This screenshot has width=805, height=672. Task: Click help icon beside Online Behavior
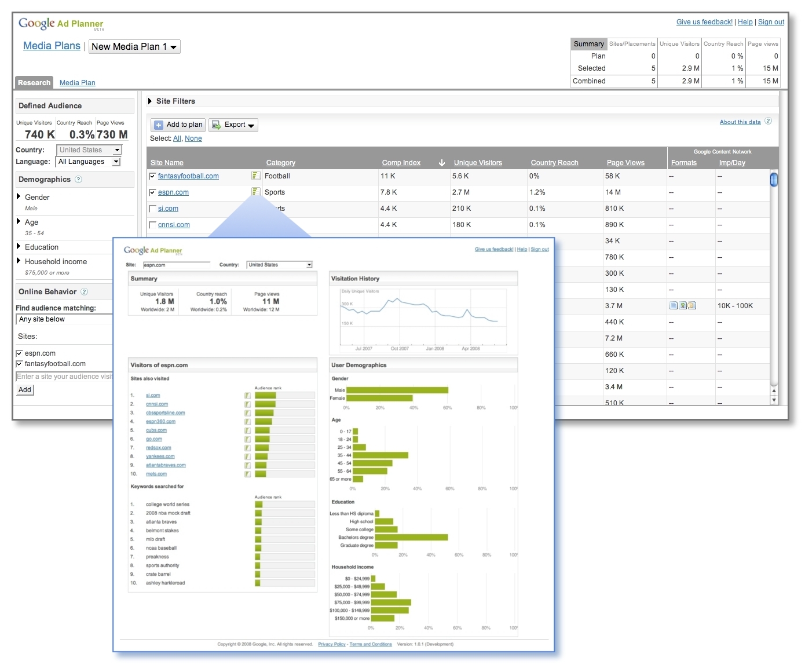point(85,292)
